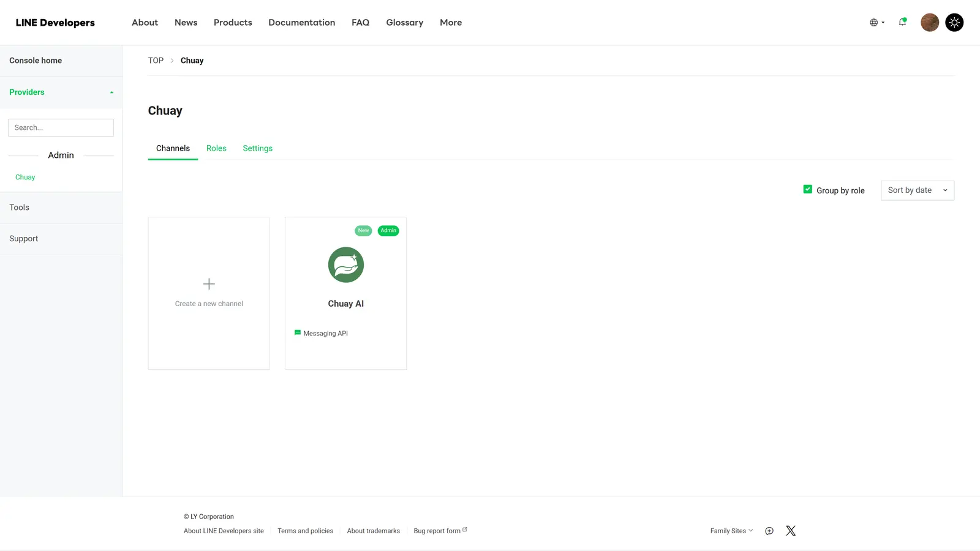Open the user profile avatar
980x551 pixels.
click(930, 23)
